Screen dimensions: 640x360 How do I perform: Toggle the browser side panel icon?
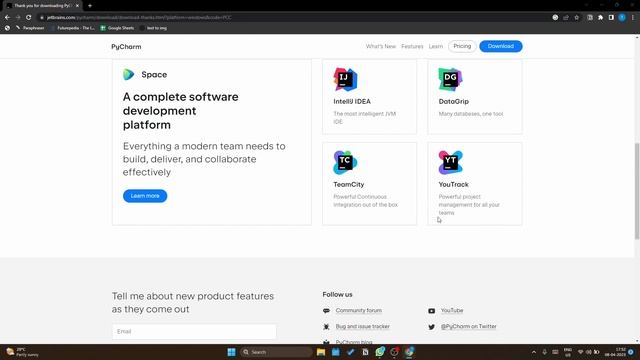[x=611, y=18]
